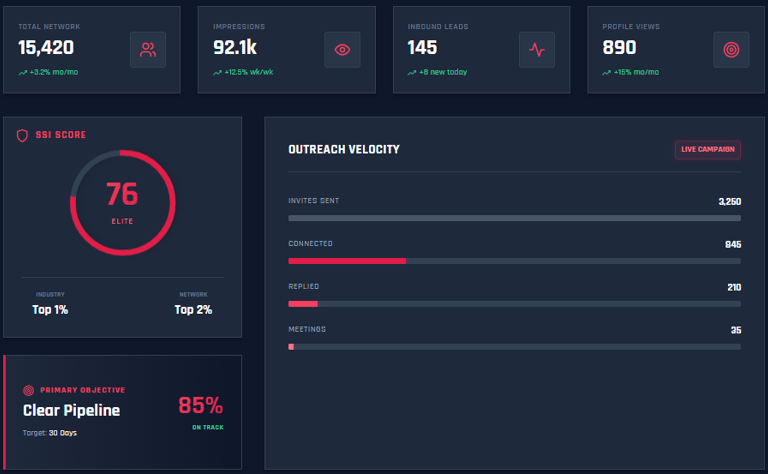Click the REPLIED label
The height and width of the screenshot is (474, 768).
pyautogui.click(x=304, y=286)
